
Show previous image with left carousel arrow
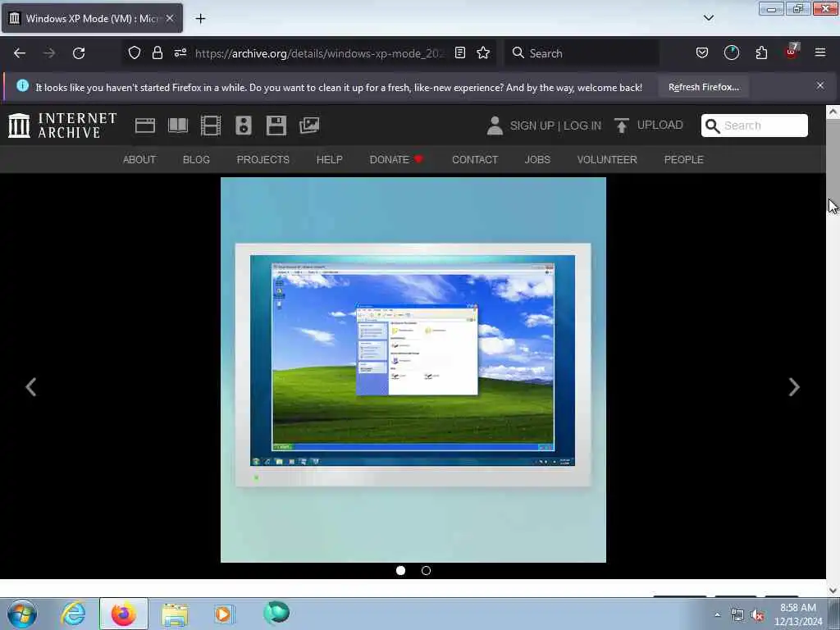pyautogui.click(x=31, y=387)
